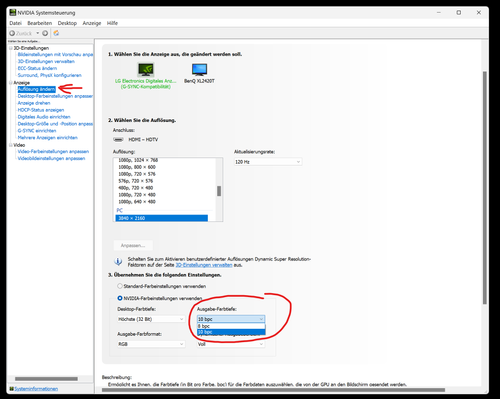Click the NVIDIA Systemsteuerung title bar icon
The image size is (500, 399).
(x=13, y=13)
